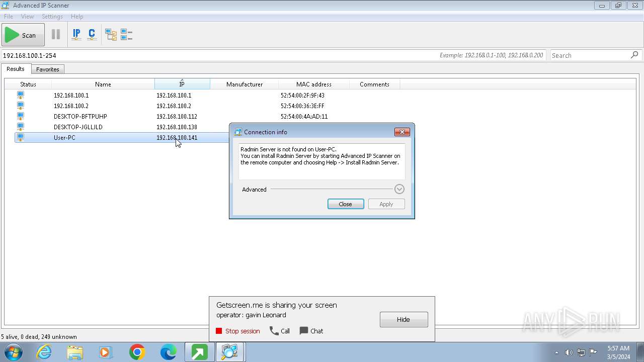Open Action Center flag icon
This screenshot has width=644, height=362.
(593, 352)
